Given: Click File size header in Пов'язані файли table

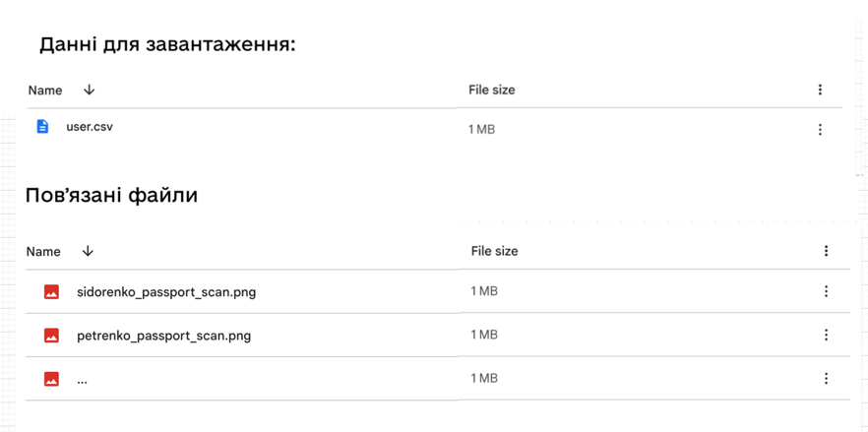Looking at the screenshot, I should tap(494, 251).
